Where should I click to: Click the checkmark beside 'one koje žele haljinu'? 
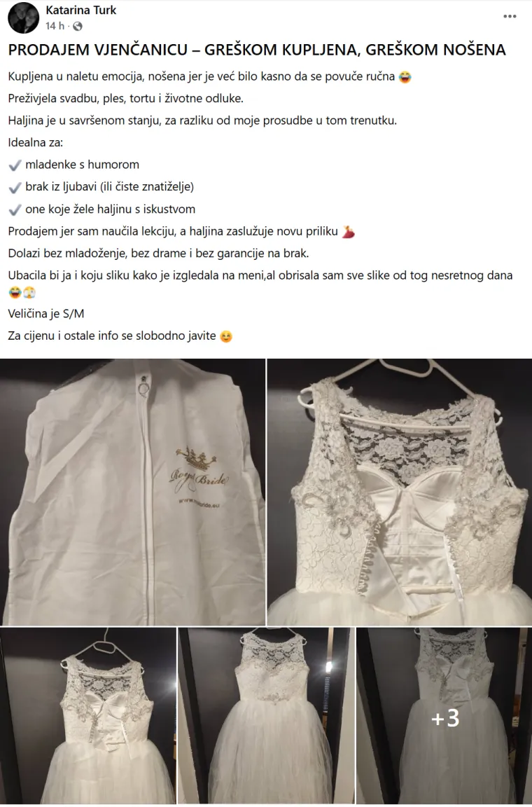[x=15, y=209]
